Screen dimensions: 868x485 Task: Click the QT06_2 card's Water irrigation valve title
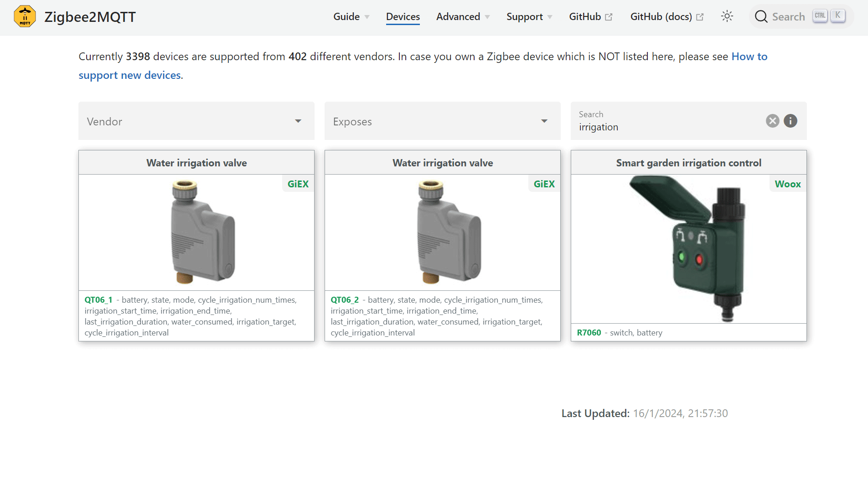[443, 163]
